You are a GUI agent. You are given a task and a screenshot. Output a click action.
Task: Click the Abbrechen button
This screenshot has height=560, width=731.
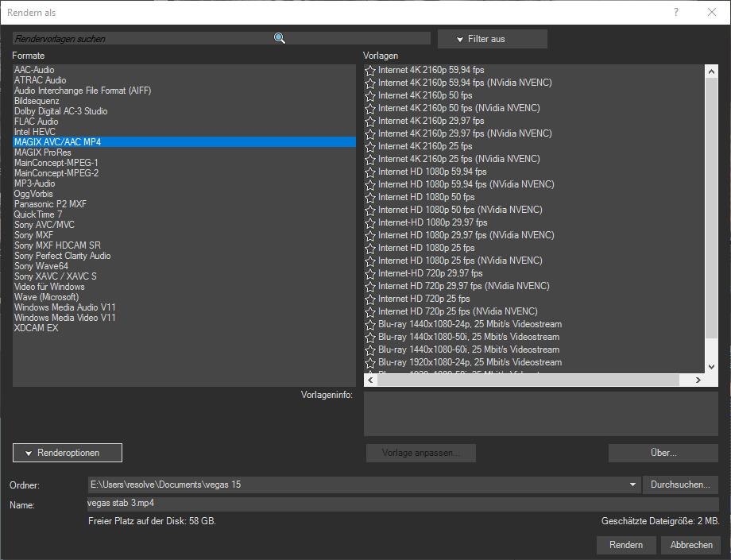[691, 545]
